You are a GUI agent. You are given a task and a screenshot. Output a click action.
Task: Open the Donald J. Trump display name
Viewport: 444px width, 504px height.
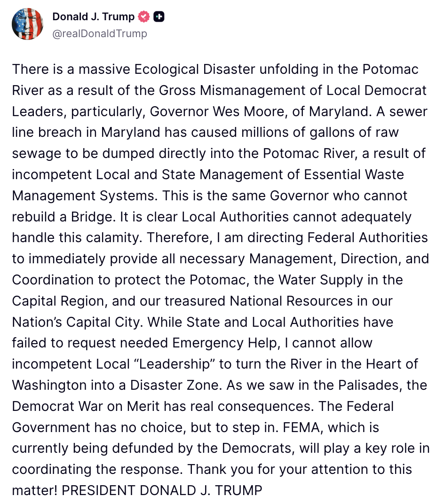pyautogui.click(x=93, y=17)
